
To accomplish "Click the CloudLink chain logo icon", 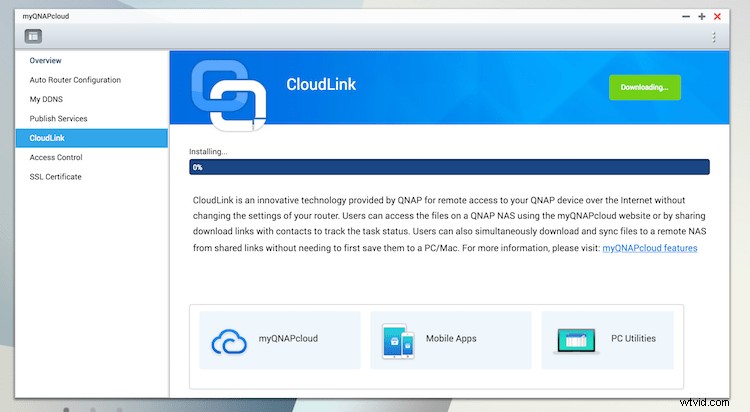I will pos(229,95).
